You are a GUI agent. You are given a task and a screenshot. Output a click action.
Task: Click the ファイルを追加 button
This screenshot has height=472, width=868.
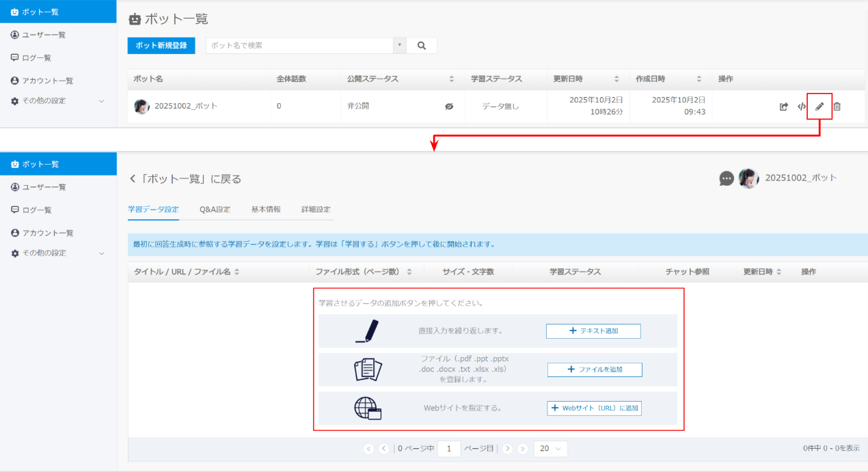coord(595,370)
